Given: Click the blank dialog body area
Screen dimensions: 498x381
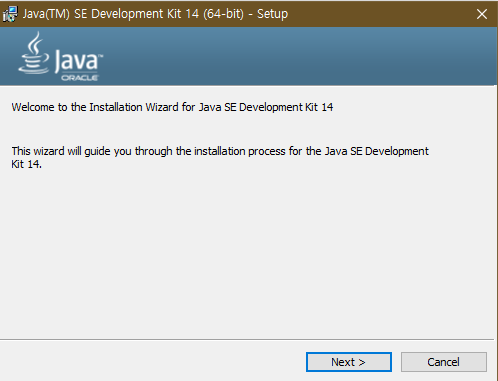Looking at the screenshot, I should pos(247,253).
